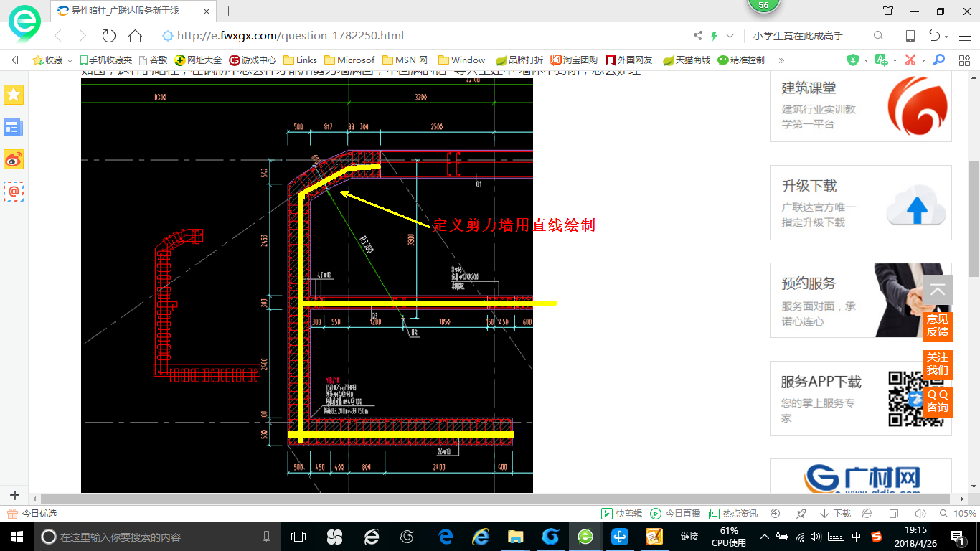Image resolution: width=980 pixels, height=551 pixels.
Task: Open the MSN 网 bookmark folder
Action: click(x=405, y=60)
